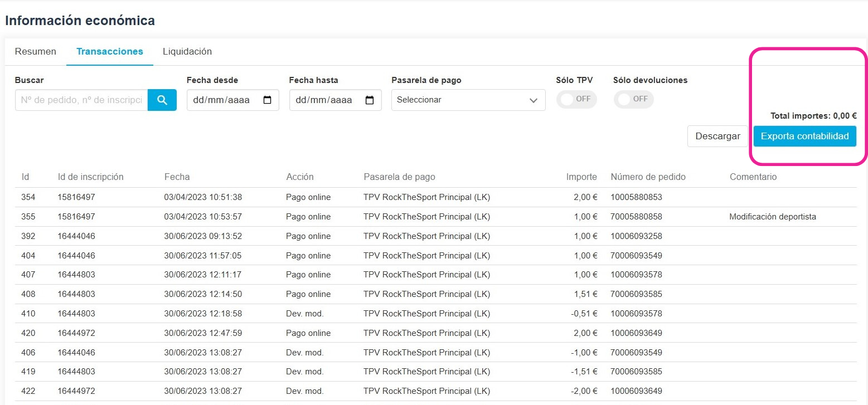Viewport: 868px width, 405px height.
Task: Click order number 70005880858
Action: coord(636,217)
